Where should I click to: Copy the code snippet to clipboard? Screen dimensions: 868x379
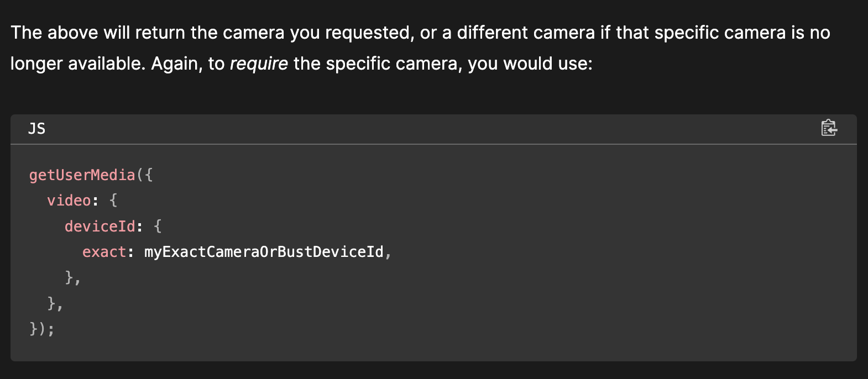(x=829, y=128)
